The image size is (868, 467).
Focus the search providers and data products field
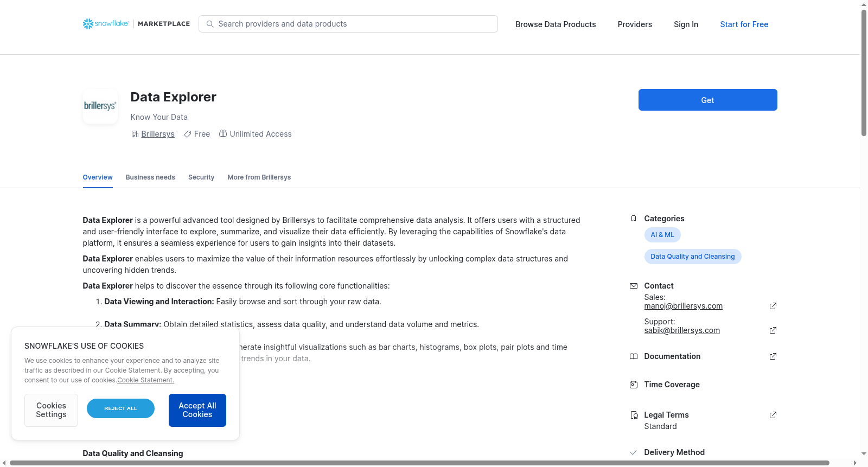click(348, 24)
